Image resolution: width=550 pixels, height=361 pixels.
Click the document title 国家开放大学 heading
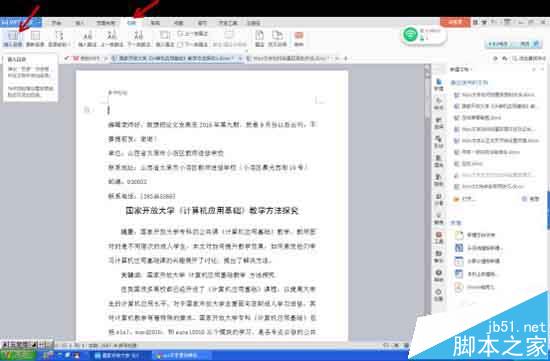pyautogui.click(x=212, y=210)
